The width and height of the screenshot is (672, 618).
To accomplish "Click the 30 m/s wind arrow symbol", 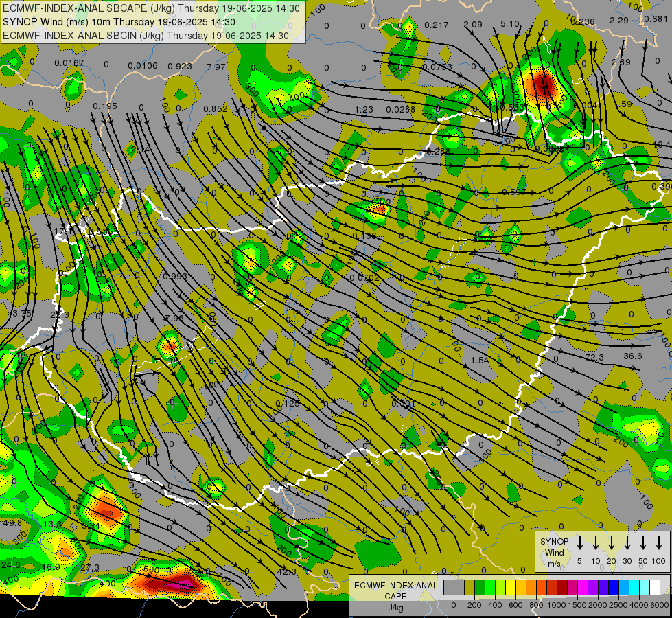I will pos(627,543).
